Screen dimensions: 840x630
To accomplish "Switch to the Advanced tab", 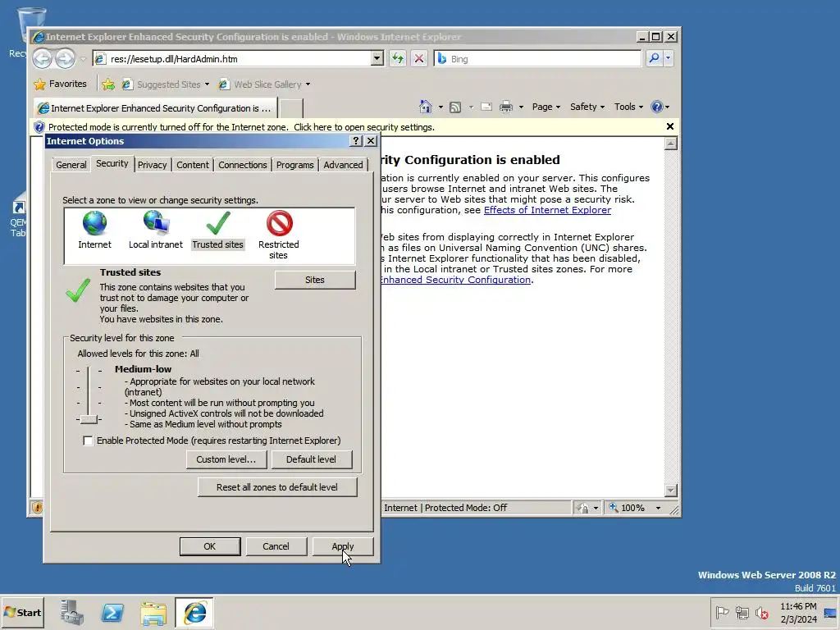I will 344,165.
